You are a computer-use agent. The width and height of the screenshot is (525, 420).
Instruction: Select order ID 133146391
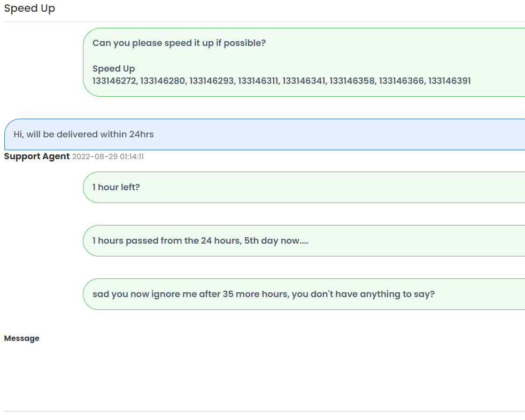coord(450,81)
